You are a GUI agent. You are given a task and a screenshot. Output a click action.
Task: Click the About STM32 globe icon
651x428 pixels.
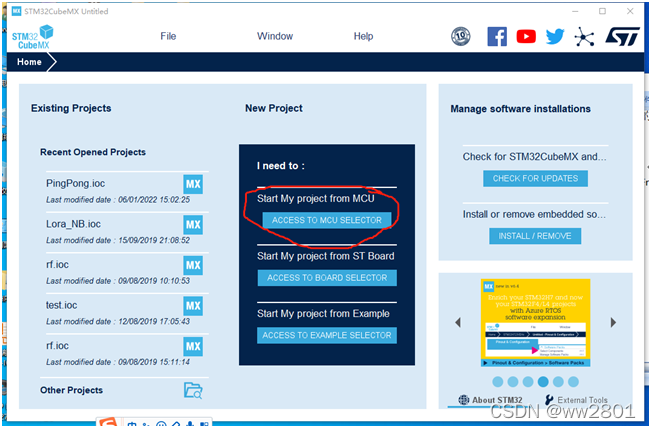pyautogui.click(x=463, y=400)
